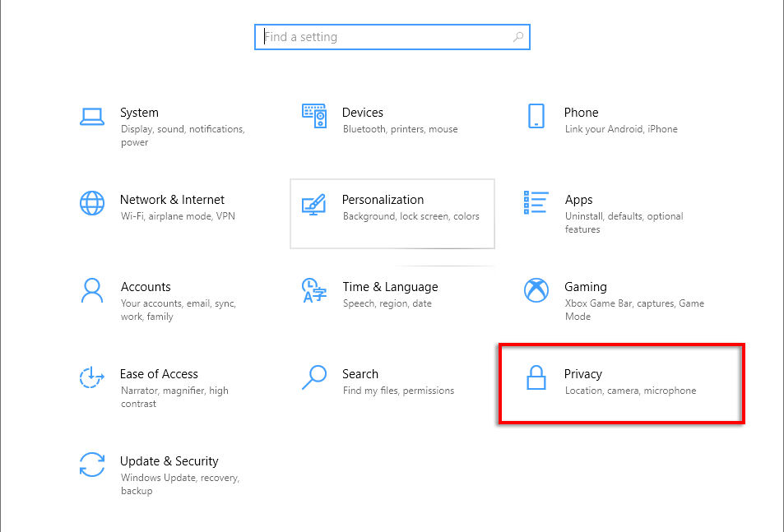784x532 pixels.
Task: Click 'Windows Update, recovery, backup' description
Action: tap(180, 484)
